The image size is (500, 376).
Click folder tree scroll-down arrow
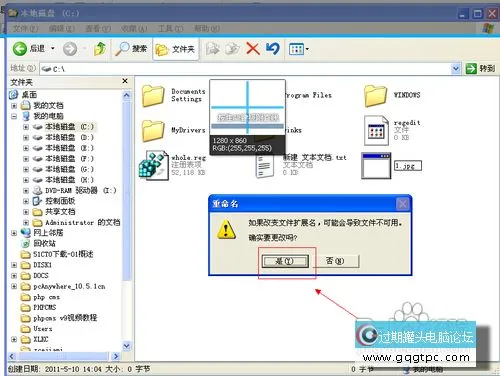[x=127, y=346]
